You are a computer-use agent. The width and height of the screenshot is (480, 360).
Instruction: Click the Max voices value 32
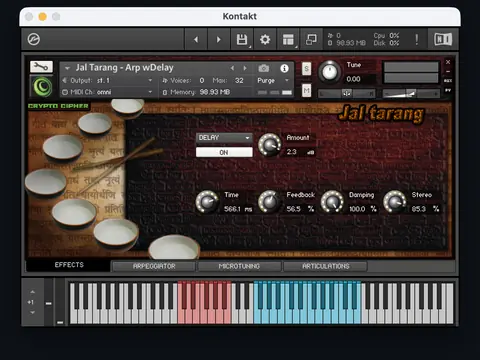point(239,80)
